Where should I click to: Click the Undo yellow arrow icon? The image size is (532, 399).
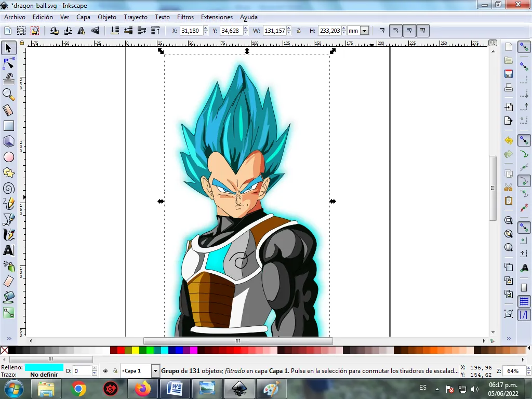point(508,140)
